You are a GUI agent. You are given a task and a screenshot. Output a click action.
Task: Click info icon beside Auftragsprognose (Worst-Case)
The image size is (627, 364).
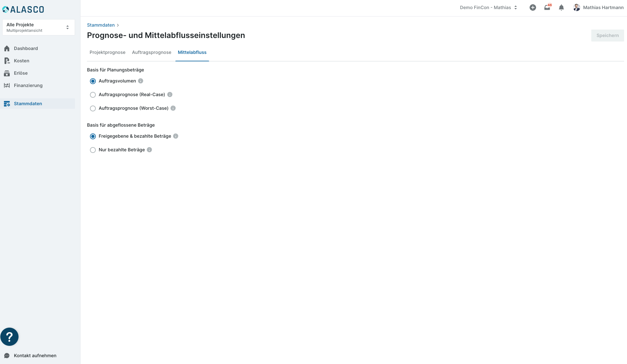click(173, 108)
